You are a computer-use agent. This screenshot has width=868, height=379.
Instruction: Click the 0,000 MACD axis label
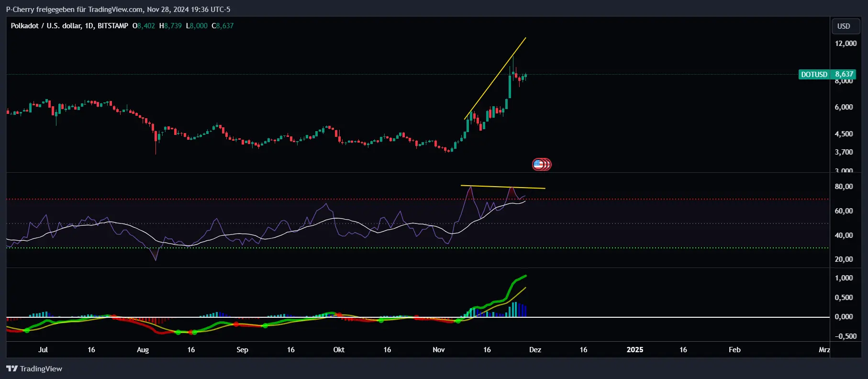(x=844, y=316)
